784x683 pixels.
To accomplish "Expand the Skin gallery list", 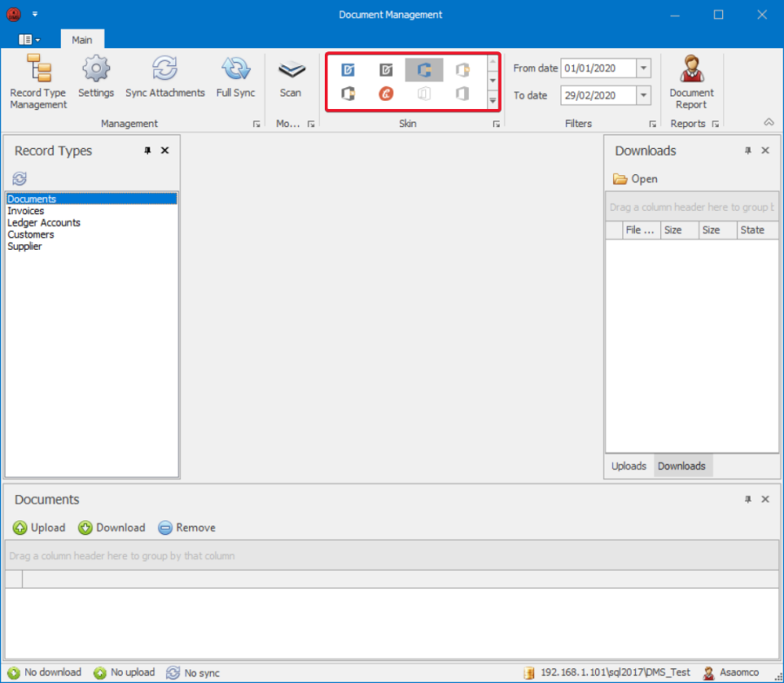I will pos(493,100).
